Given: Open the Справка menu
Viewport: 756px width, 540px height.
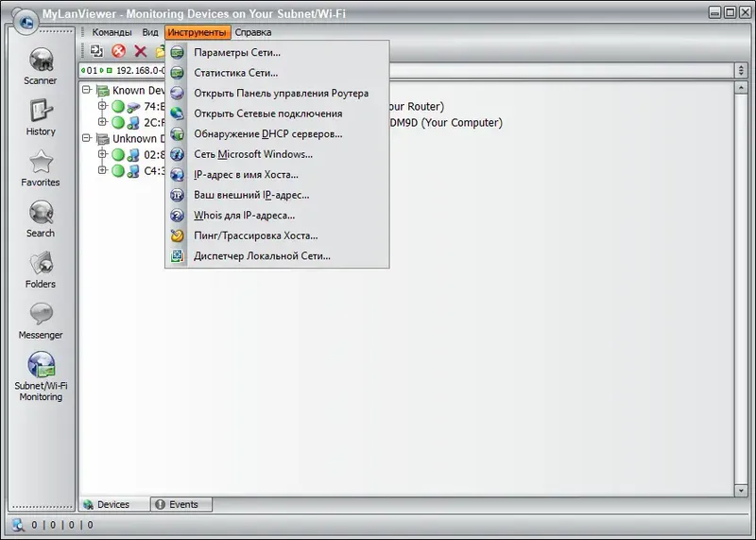Looking at the screenshot, I should click(x=253, y=32).
